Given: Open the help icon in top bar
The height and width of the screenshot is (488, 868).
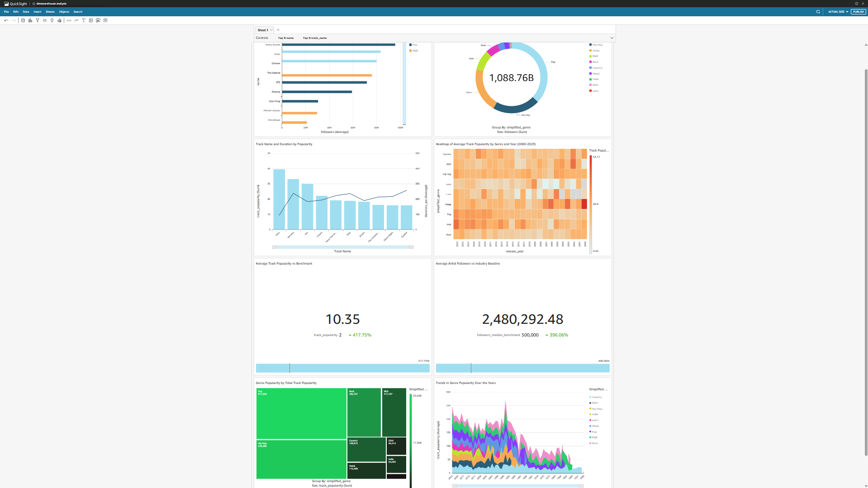Looking at the screenshot, I should click(856, 4).
